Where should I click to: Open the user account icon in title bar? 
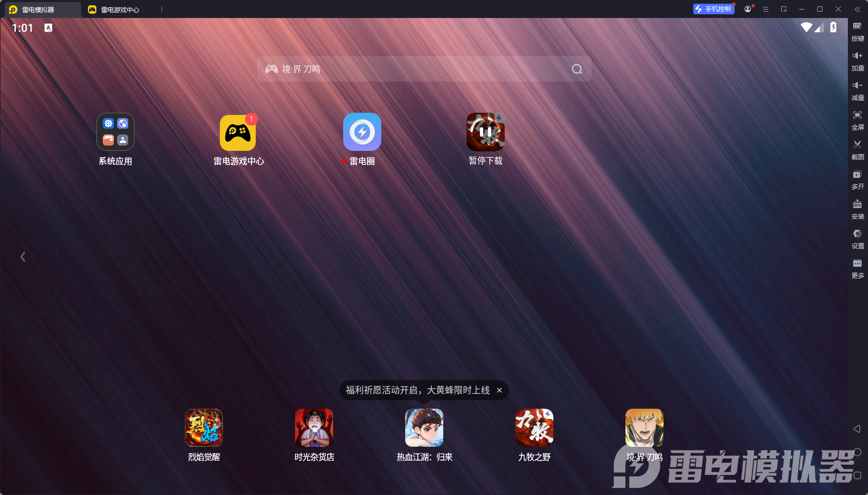click(x=748, y=9)
